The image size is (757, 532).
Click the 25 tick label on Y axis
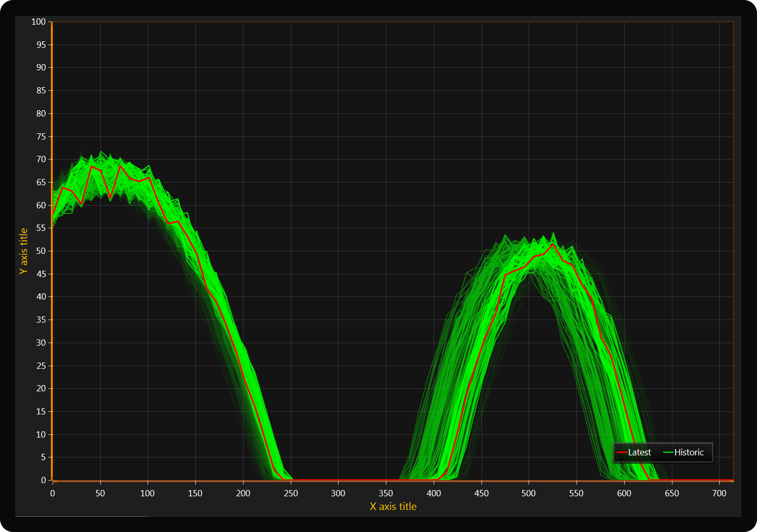(x=41, y=366)
